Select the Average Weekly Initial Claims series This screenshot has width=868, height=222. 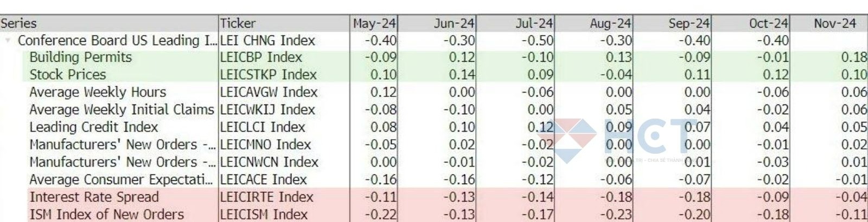click(x=122, y=109)
